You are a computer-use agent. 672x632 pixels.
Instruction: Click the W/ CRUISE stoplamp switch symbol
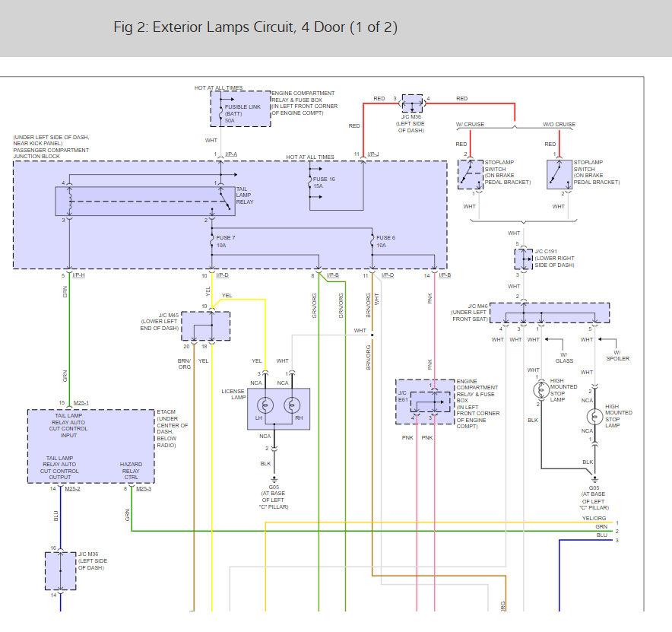point(471,174)
